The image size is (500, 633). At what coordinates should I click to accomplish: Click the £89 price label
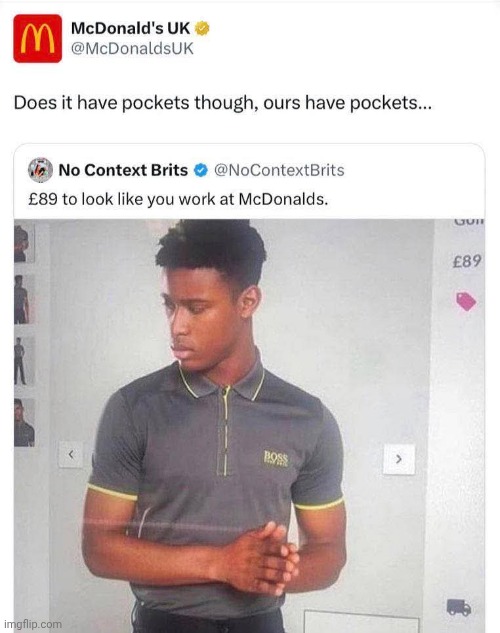tap(467, 262)
